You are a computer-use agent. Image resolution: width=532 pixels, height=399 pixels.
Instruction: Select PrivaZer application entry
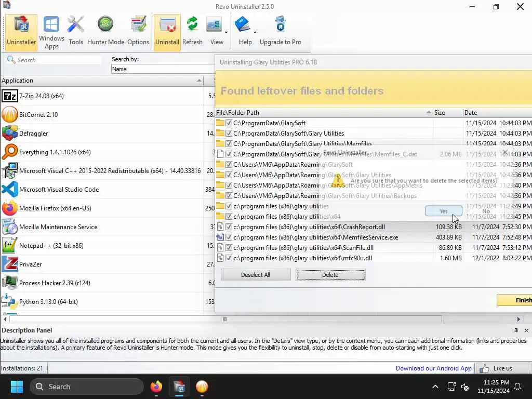pos(102,264)
